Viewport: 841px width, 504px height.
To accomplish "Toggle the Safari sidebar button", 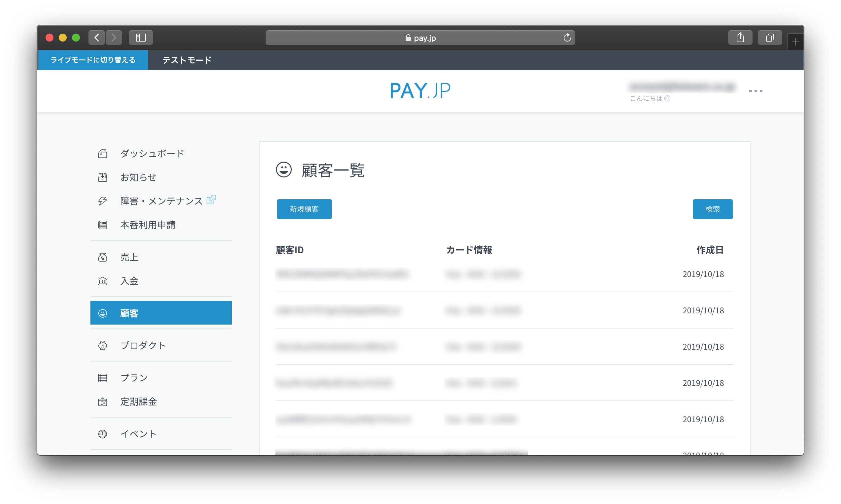I will click(x=141, y=37).
